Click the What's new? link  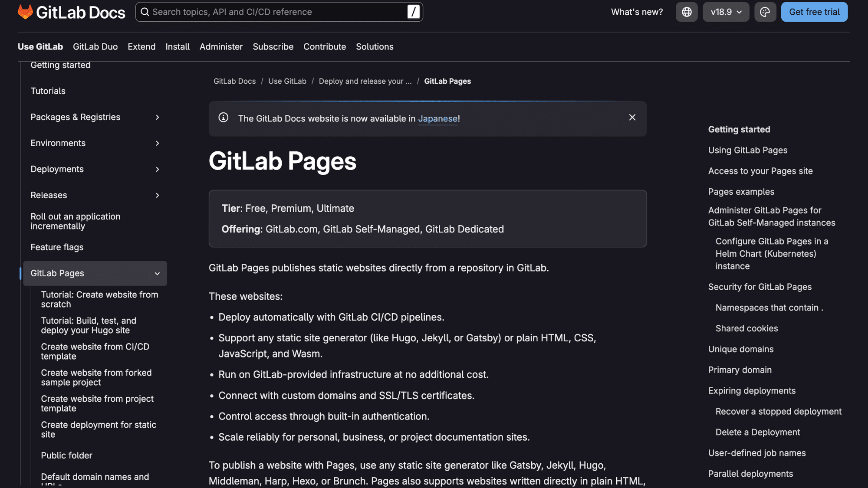coord(636,12)
